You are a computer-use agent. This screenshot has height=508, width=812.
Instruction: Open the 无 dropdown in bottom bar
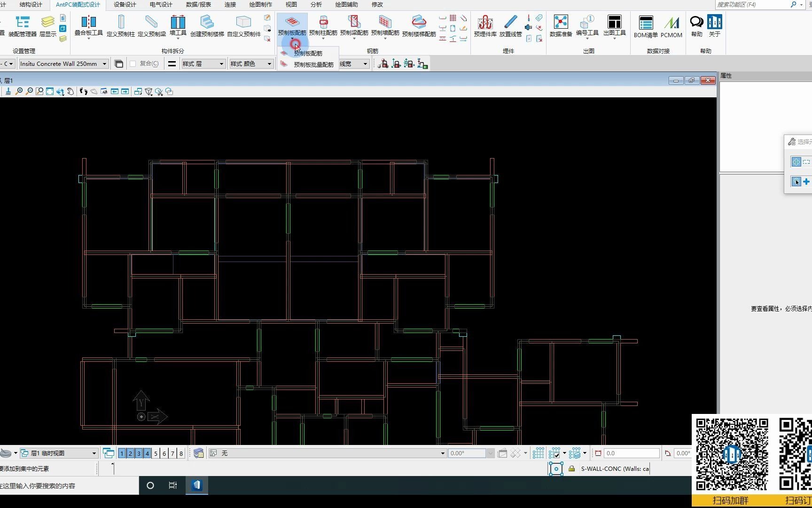pos(327,453)
